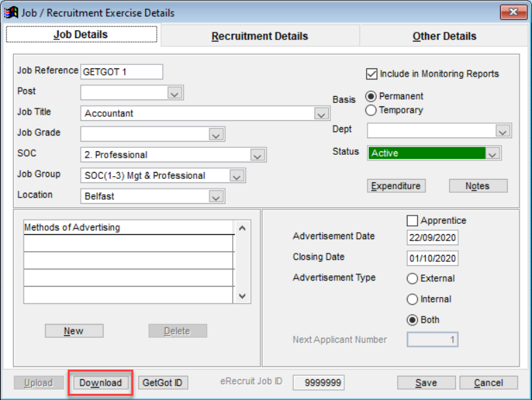
Task: Open the Job Title dropdown showing Accountant
Action: click(x=321, y=113)
